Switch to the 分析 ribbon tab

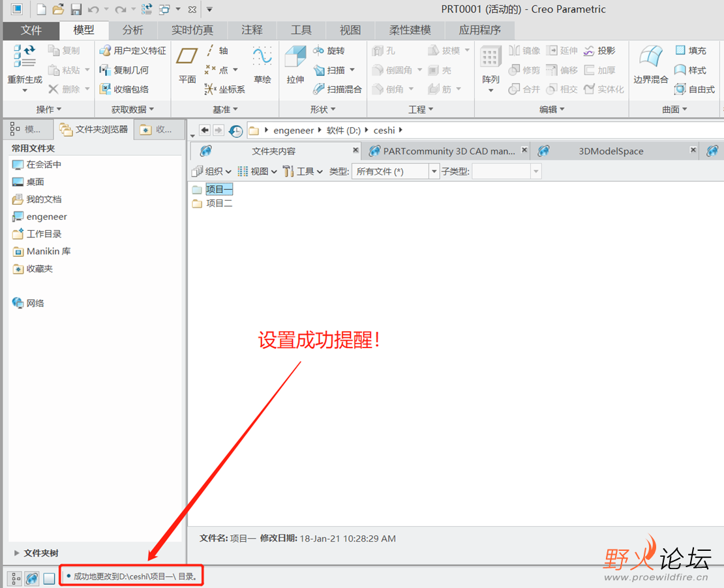(x=132, y=30)
